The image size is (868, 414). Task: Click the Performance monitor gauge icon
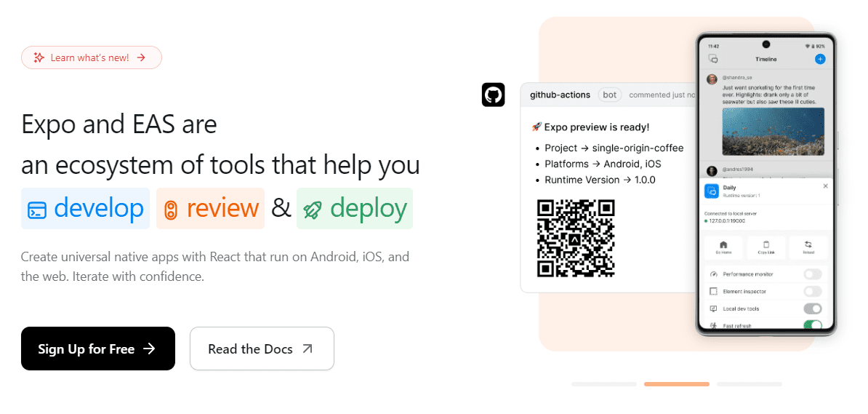(713, 274)
